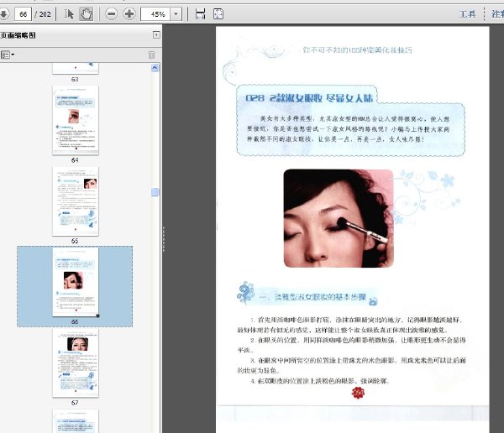
Task: Open thumbnail panel options menu
Action: pyautogui.click(x=8, y=55)
